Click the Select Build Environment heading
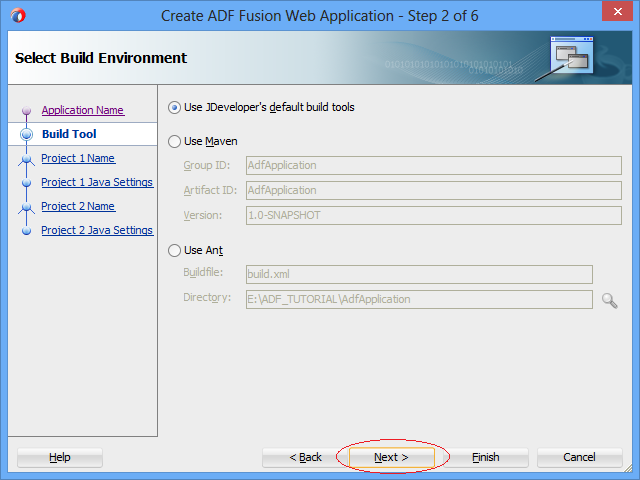The height and width of the screenshot is (480, 640). tap(101, 58)
